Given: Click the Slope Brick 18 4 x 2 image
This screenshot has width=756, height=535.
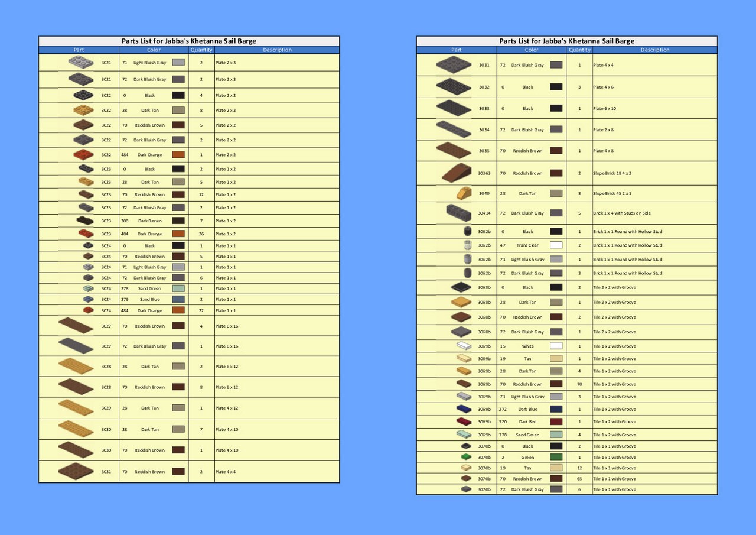Looking at the screenshot, I should (457, 173).
